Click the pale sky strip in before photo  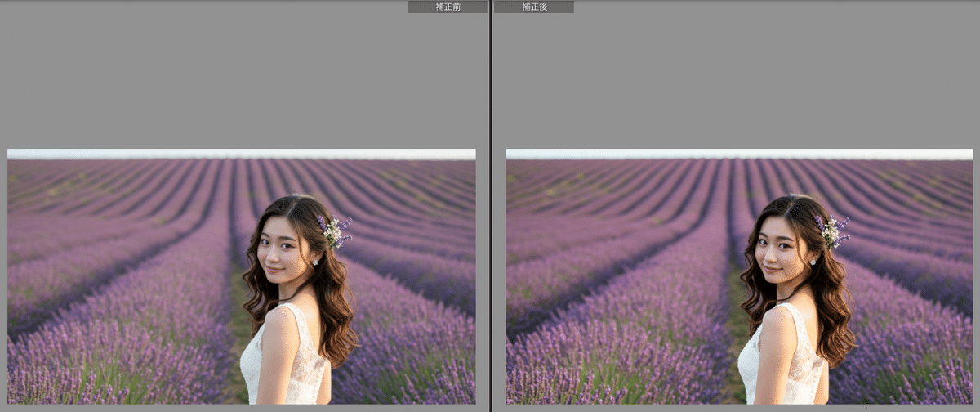point(163,154)
